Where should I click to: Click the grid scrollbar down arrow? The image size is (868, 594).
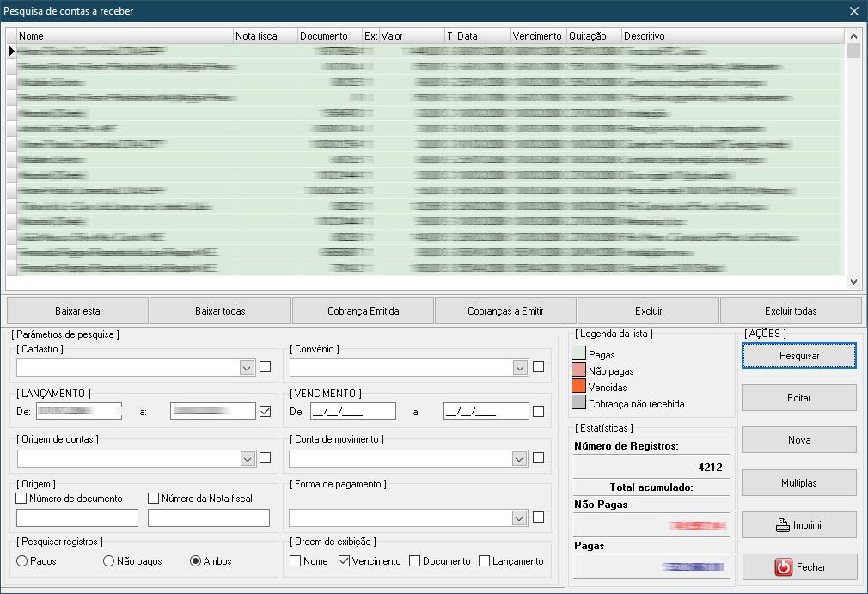pyautogui.click(x=853, y=282)
